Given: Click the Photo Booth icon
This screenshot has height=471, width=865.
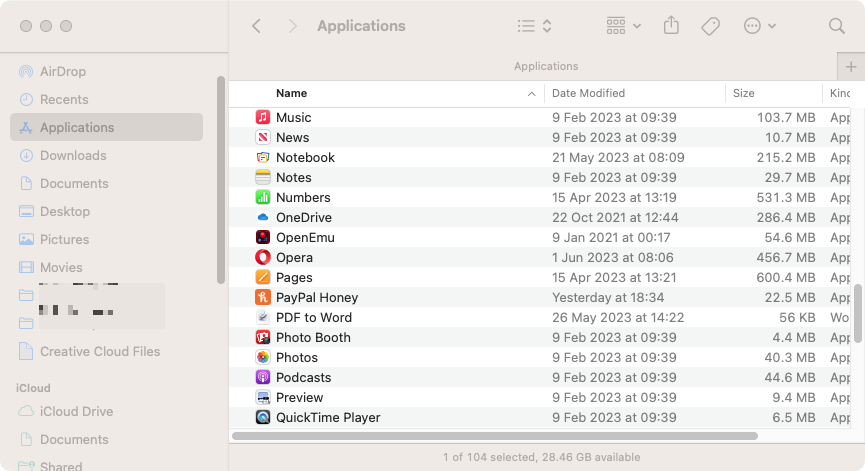Looking at the screenshot, I should click(x=263, y=337).
